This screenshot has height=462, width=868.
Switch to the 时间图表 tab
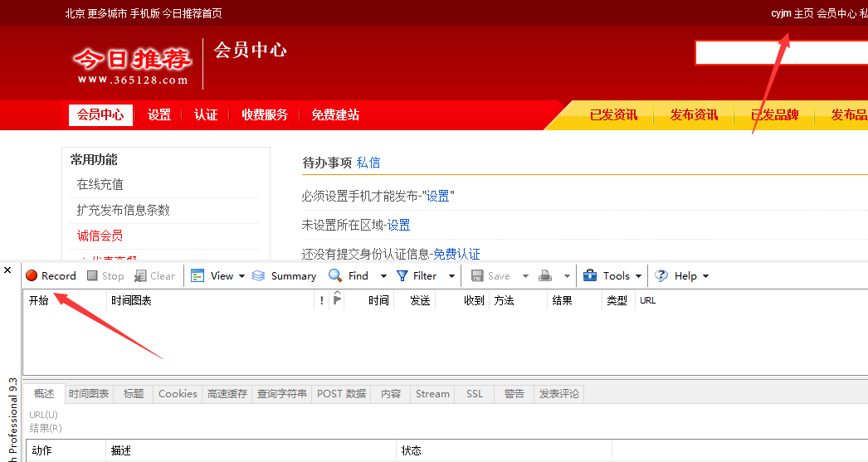tap(89, 393)
